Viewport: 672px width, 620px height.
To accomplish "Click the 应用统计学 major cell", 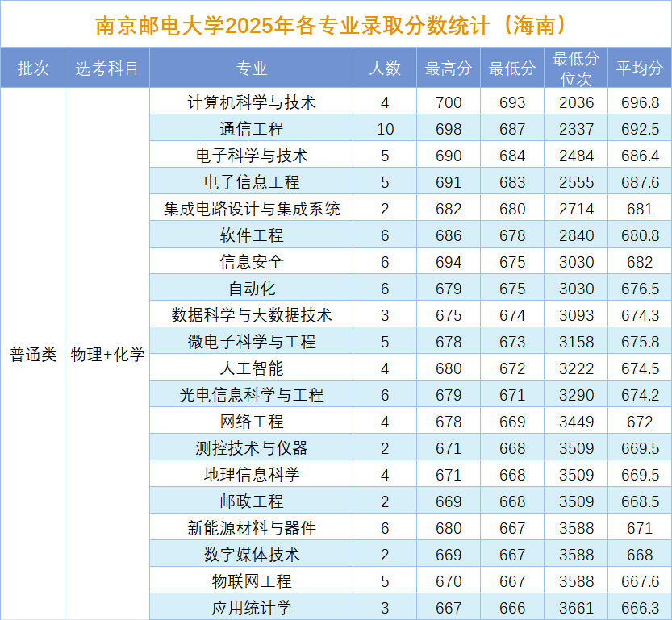I will click(x=251, y=608).
